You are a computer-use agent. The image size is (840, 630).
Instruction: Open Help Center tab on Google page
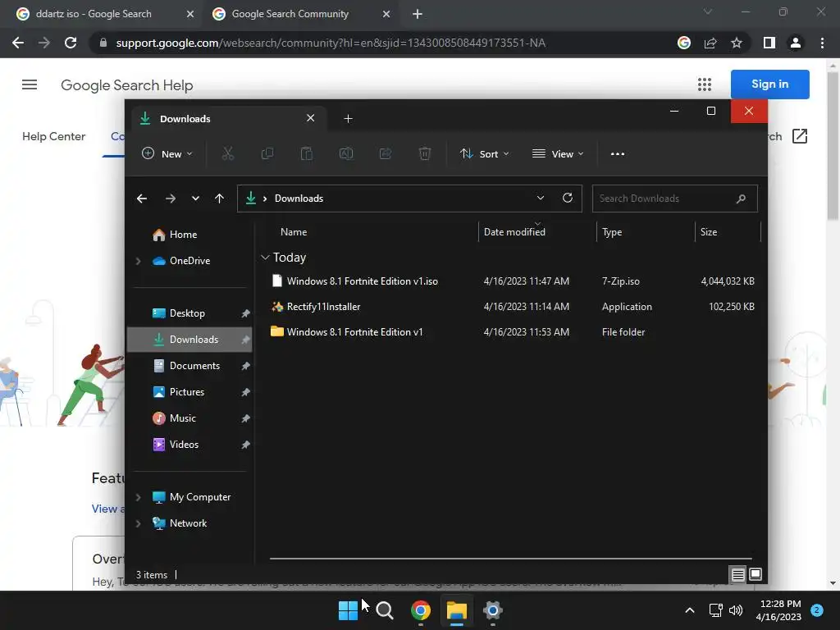[53, 137]
